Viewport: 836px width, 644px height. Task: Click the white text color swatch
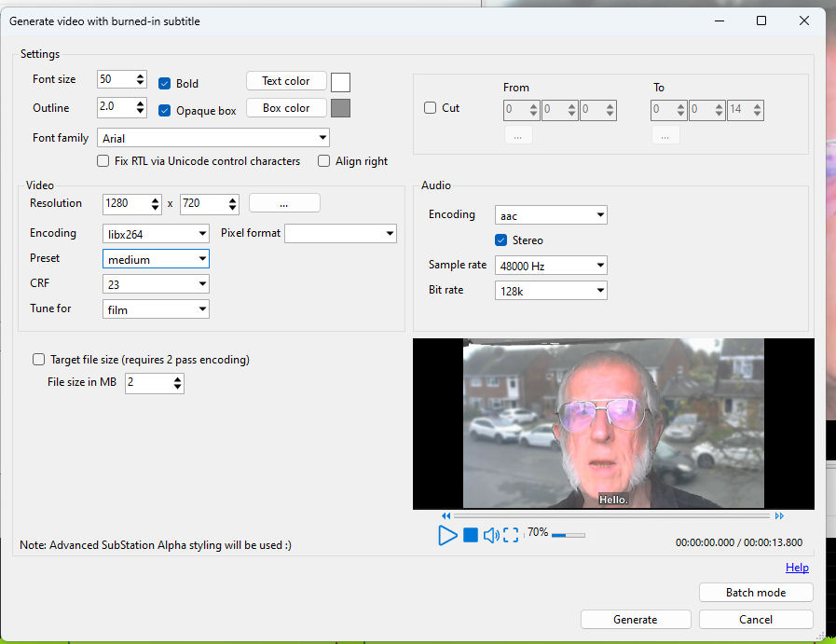tap(340, 82)
